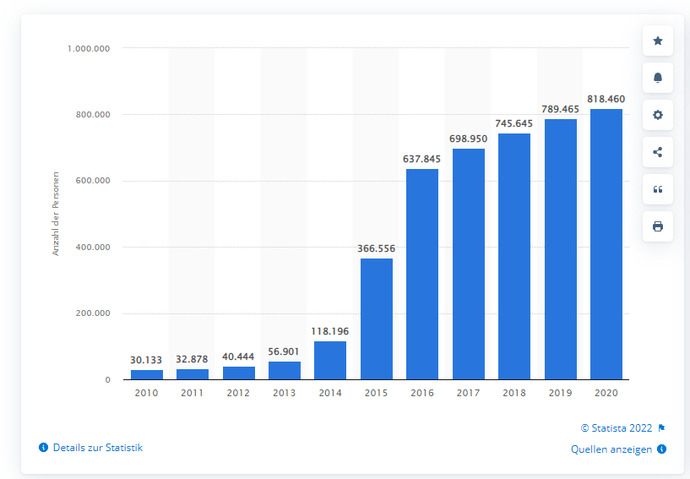Image resolution: width=690 pixels, height=479 pixels.
Task: Open the Details zur Statistik link
Action: (x=98, y=448)
